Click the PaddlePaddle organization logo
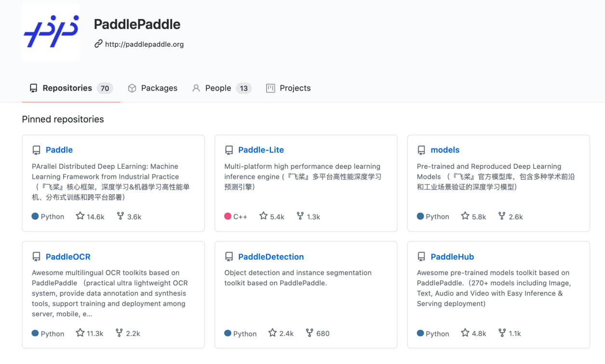605x364 pixels. point(51,32)
